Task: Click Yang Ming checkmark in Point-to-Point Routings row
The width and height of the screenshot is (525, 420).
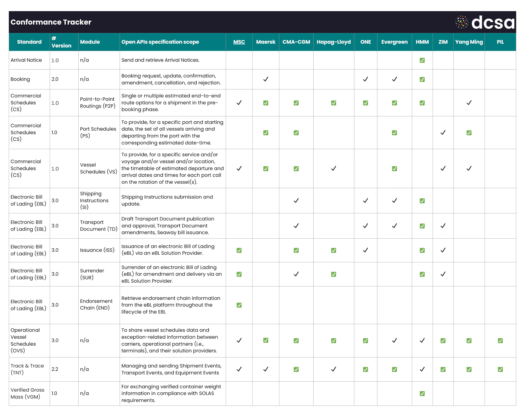Action: (x=469, y=103)
